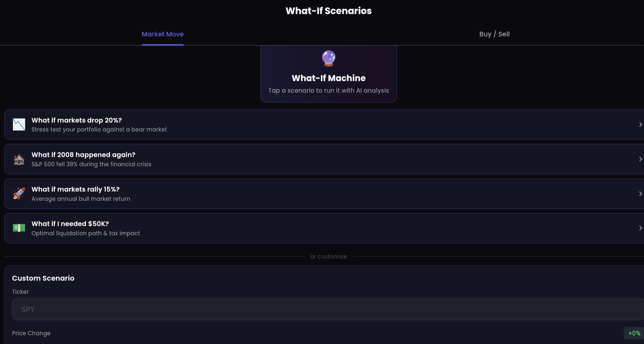Switch to the Market Move tab
The height and width of the screenshot is (344, 644).
tap(163, 34)
